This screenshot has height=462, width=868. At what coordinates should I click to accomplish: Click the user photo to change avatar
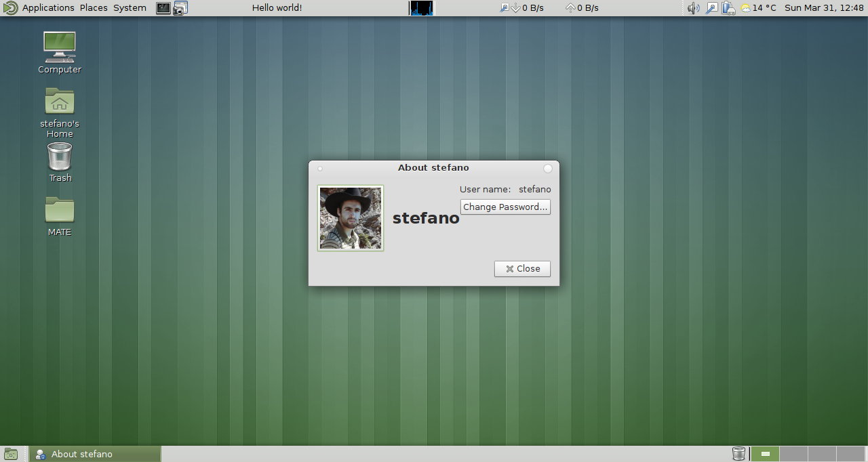pyautogui.click(x=351, y=218)
